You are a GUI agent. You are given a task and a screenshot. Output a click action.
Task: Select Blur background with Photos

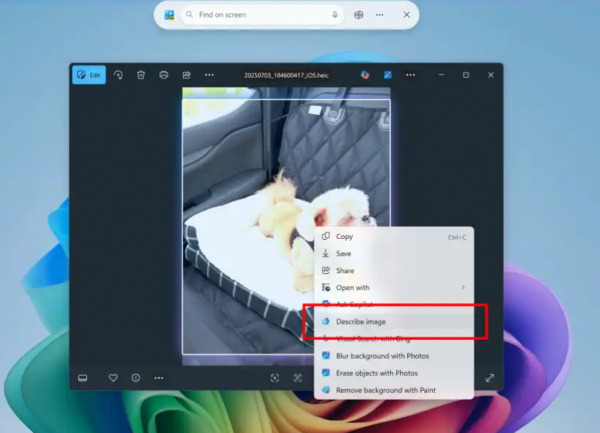(394, 356)
